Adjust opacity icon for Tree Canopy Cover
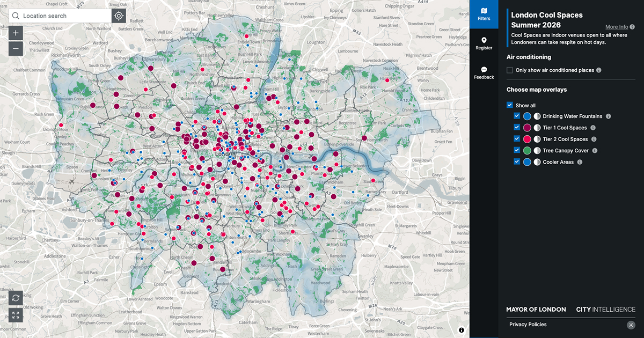Image resolution: width=644 pixels, height=338 pixels. [537, 151]
